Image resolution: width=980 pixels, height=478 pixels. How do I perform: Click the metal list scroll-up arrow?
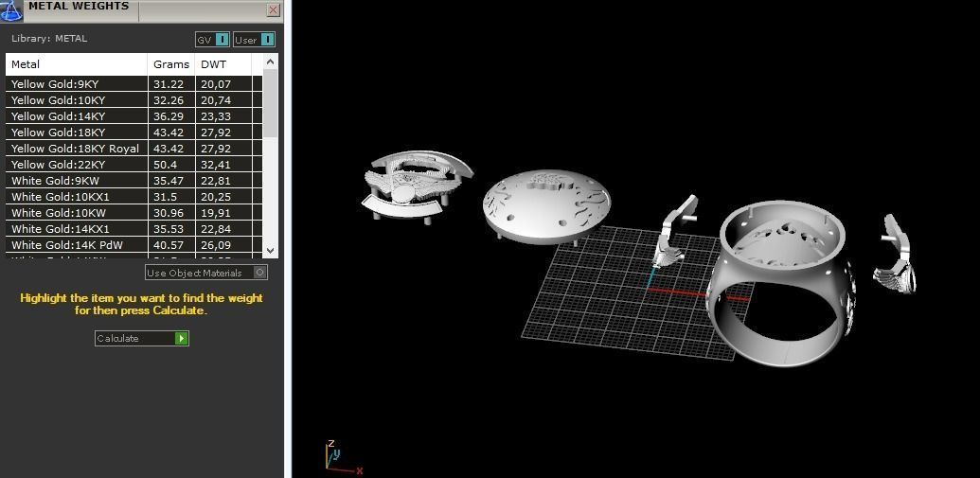tap(270, 62)
